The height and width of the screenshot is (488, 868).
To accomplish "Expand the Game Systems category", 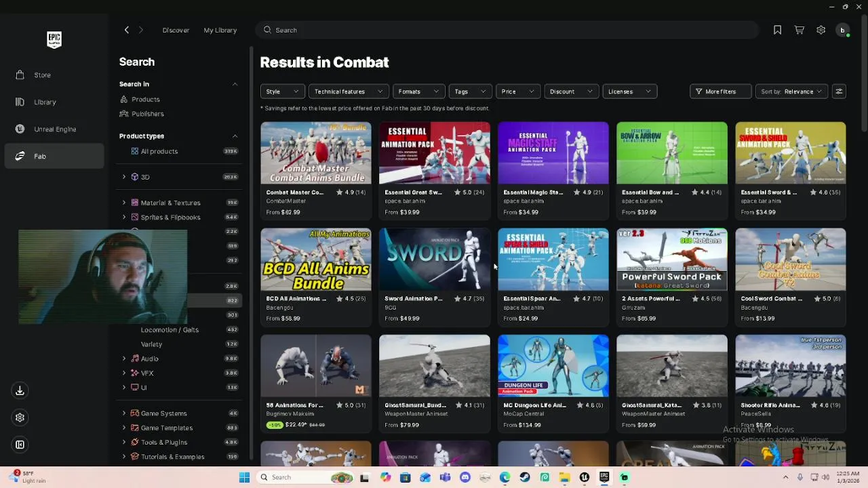I will [x=124, y=413].
